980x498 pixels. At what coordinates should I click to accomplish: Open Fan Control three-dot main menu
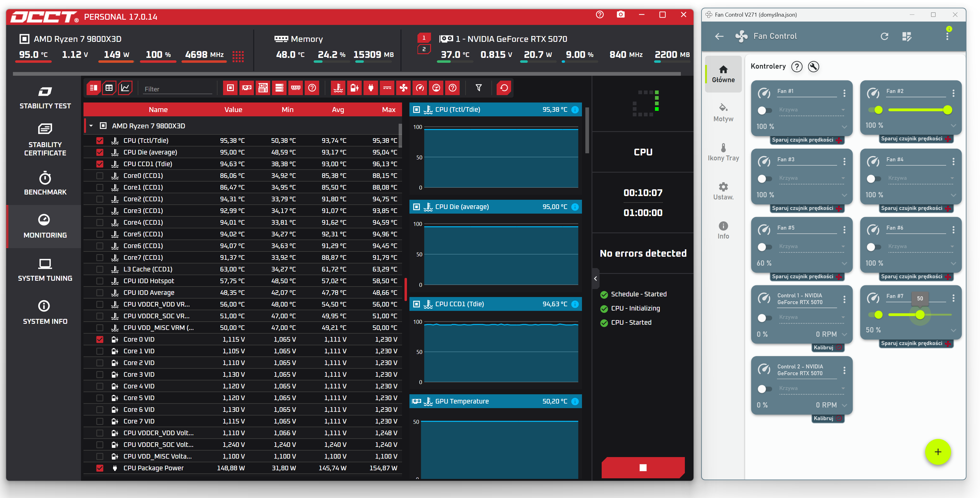click(x=947, y=37)
